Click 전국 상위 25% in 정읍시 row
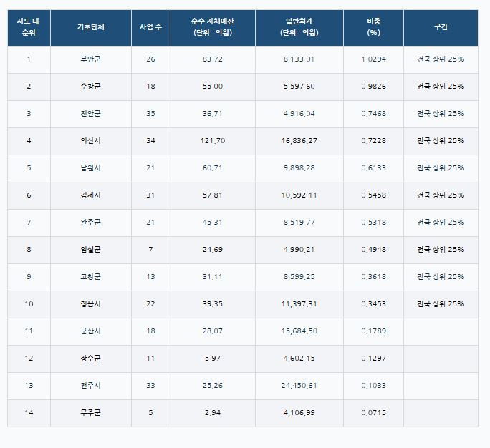The image size is (490, 448). 441,303
